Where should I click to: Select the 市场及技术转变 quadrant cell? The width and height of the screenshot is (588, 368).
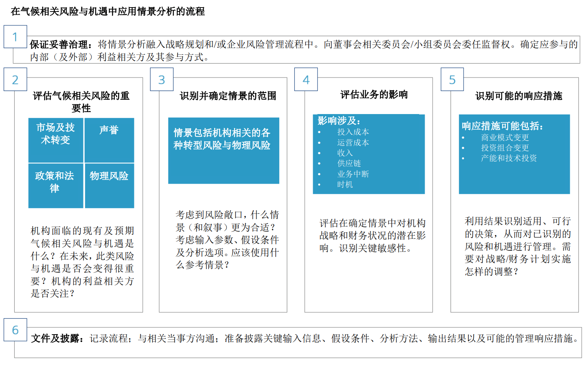pos(56,140)
